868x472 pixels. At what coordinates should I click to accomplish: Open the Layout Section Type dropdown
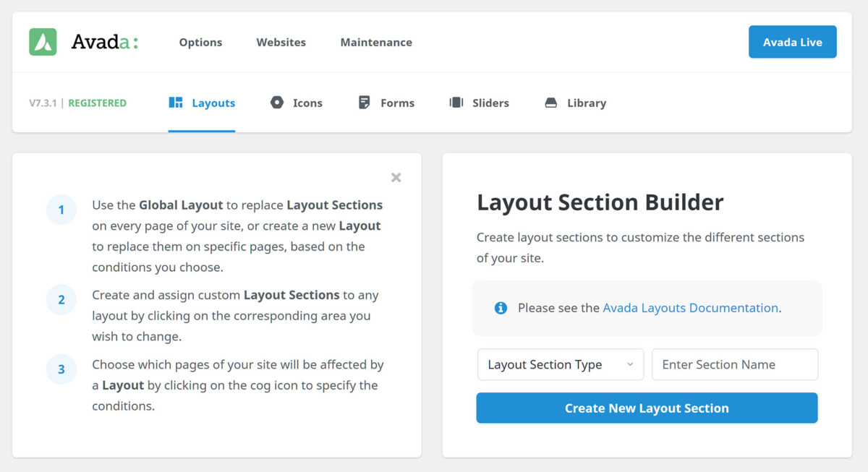tap(560, 364)
